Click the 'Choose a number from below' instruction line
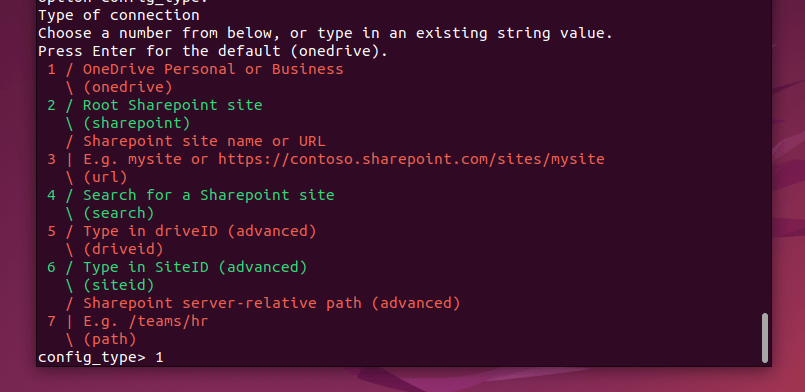This screenshot has height=392, width=805. 325,34
